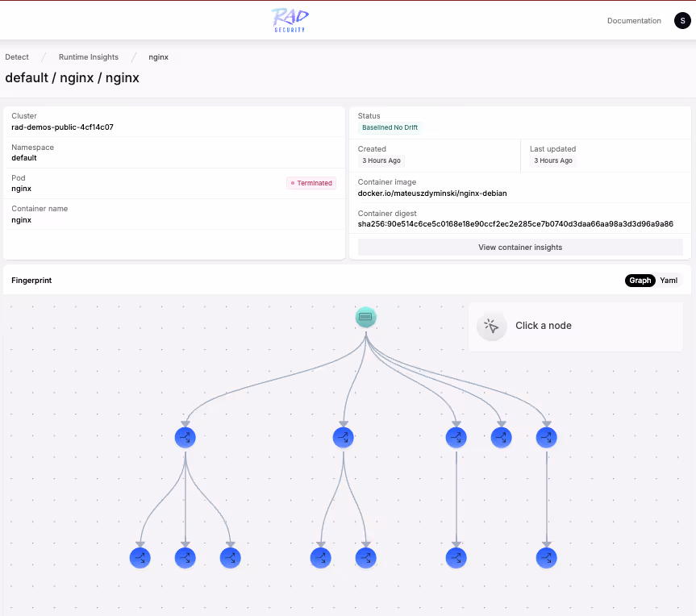
Task: Switch fingerprint view to Graph
Action: (x=640, y=281)
